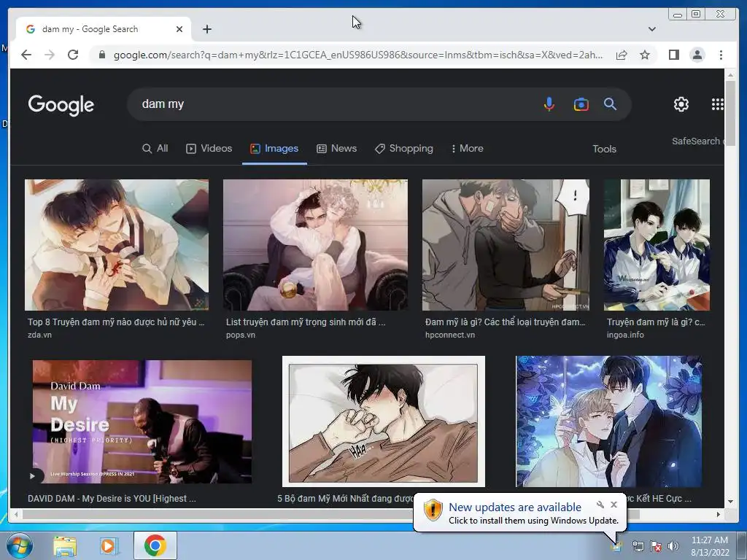Go back to the previous page
This screenshot has height=560, width=747.
(x=27, y=55)
